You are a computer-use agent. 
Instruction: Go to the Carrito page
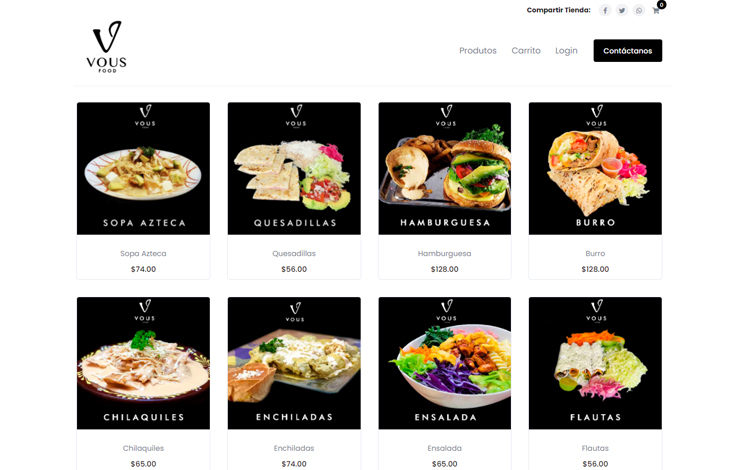[x=526, y=51]
